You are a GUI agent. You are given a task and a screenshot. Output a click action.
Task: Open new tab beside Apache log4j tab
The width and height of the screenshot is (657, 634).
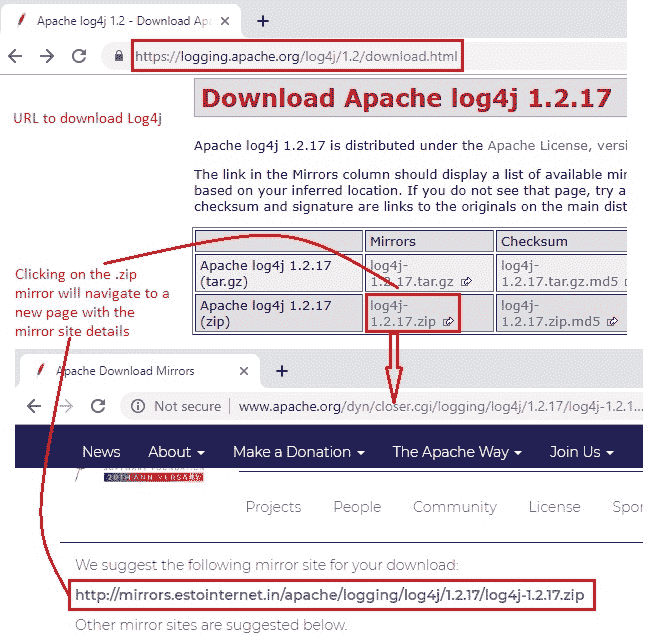tap(263, 21)
